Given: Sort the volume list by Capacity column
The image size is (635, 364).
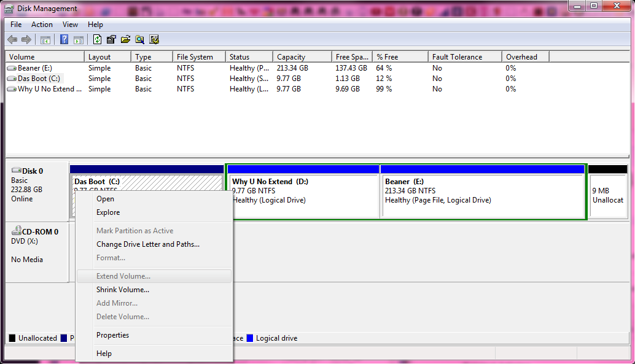Looking at the screenshot, I should 291,57.
